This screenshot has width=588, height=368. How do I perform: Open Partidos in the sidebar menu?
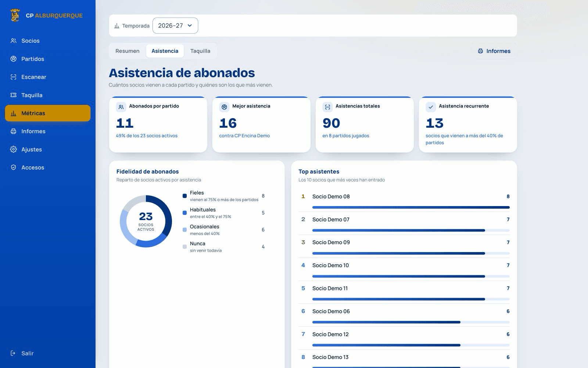(48, 59)
